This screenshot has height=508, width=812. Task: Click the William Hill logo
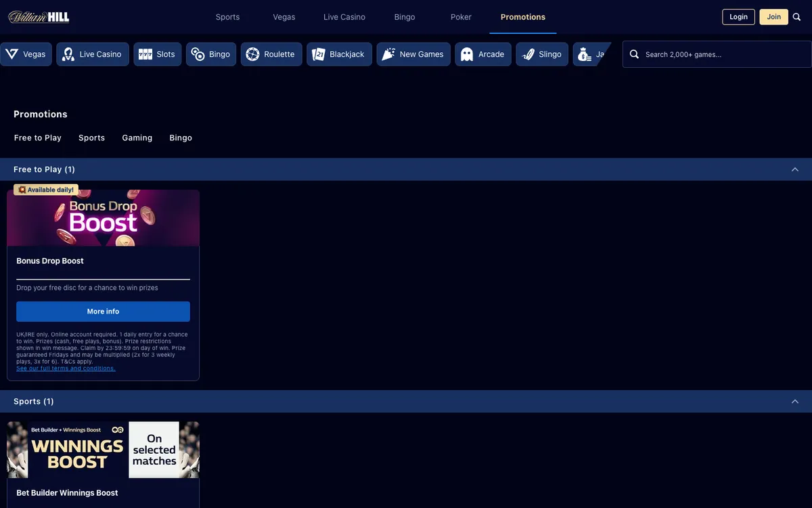(x=39, y=17)
